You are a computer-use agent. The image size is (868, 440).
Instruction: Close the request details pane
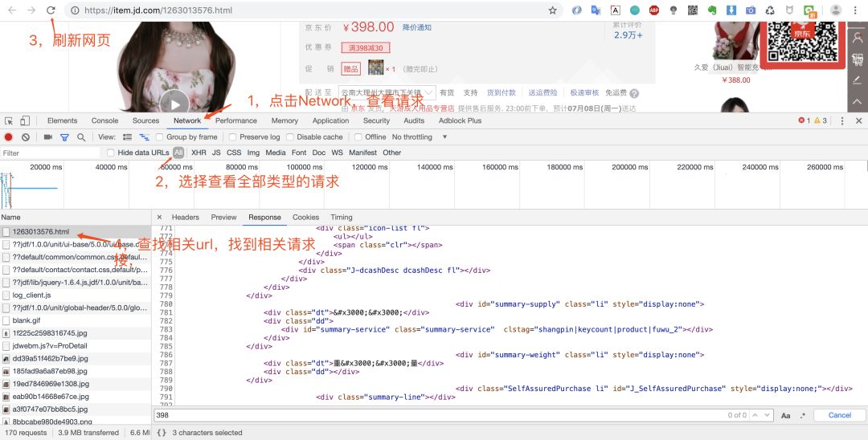tap(159, 218)
